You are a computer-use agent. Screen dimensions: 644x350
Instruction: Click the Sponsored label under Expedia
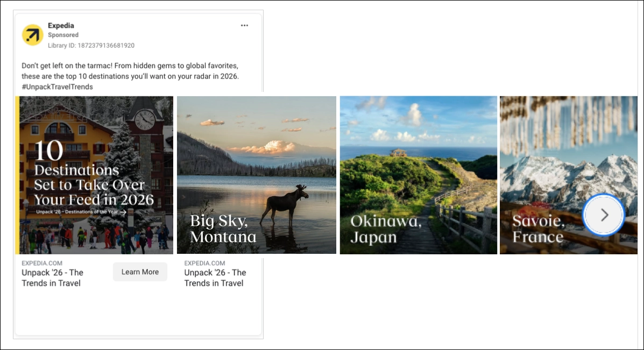click(x=63, y=34)
